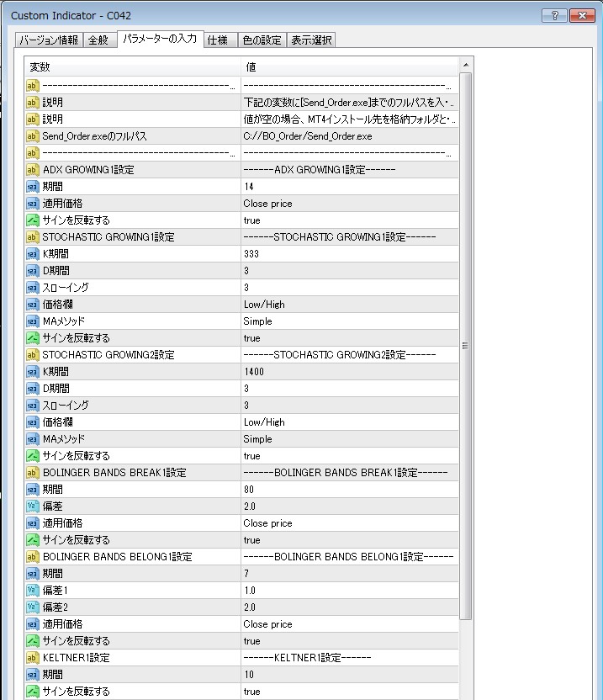Close the Custom Indicator dialog
This screenshot has width=603, height=700.
pyautogui.click(x=582, y=16)
